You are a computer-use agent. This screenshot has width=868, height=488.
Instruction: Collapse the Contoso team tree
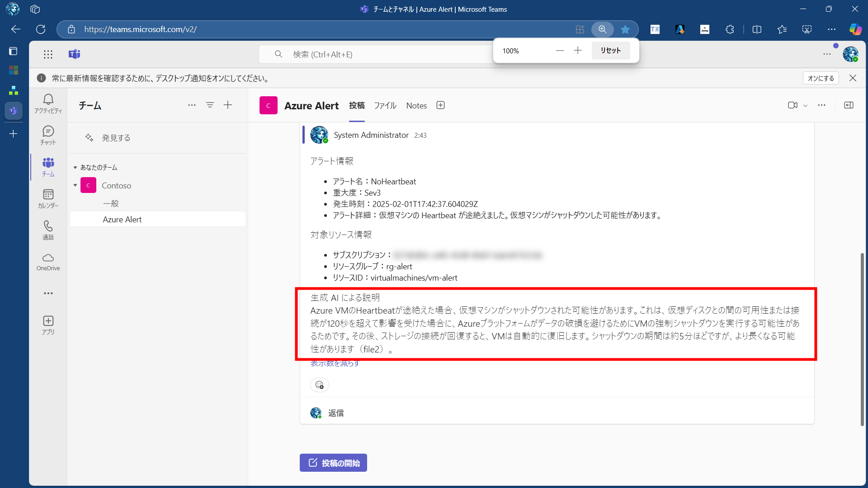click(75, 185)
